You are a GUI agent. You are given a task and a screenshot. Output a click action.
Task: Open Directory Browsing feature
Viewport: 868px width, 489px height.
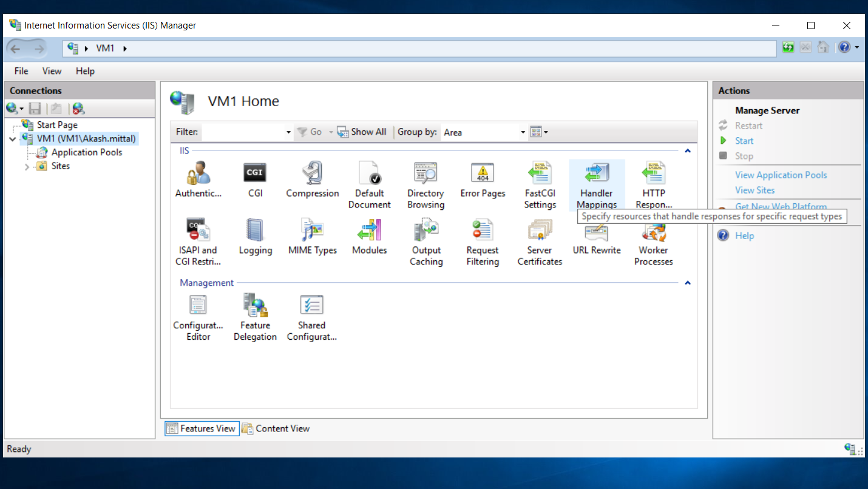tap(426, 185)
